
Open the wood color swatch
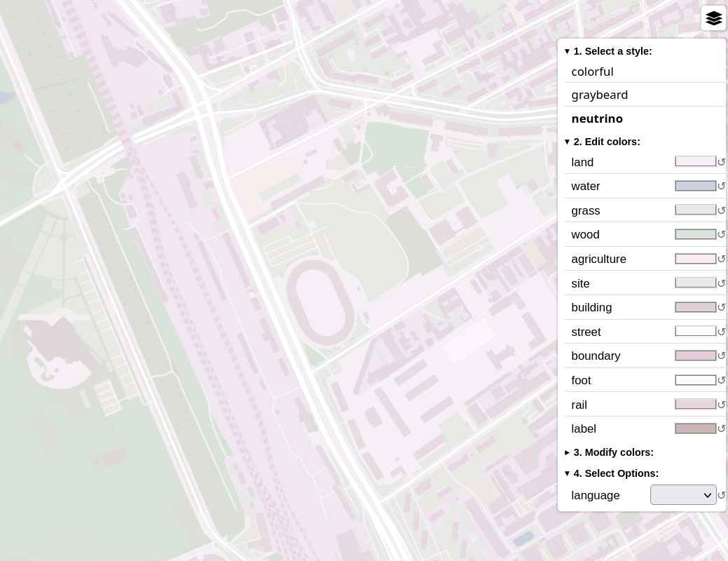[x=695, y=234]
